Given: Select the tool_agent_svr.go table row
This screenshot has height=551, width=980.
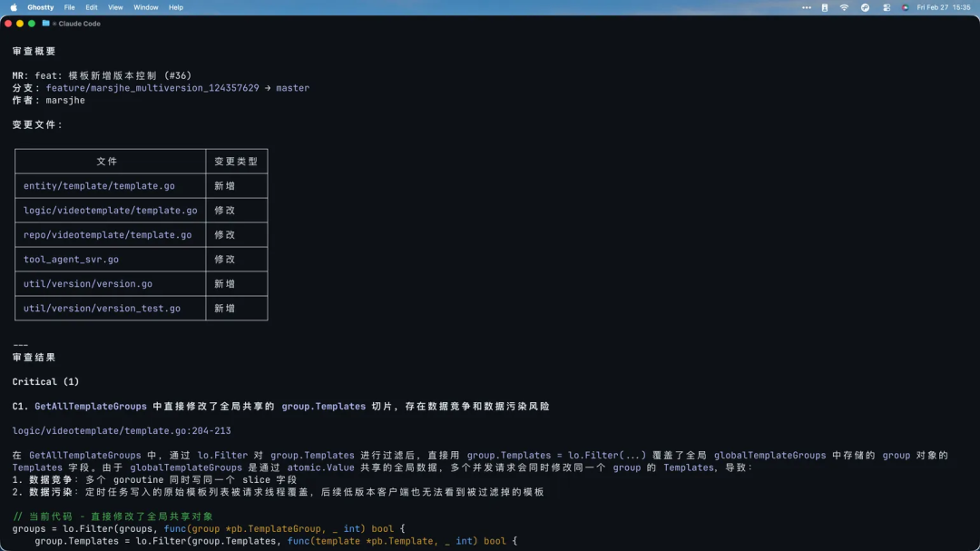Looking at the screenshot, I should [70, 259].
